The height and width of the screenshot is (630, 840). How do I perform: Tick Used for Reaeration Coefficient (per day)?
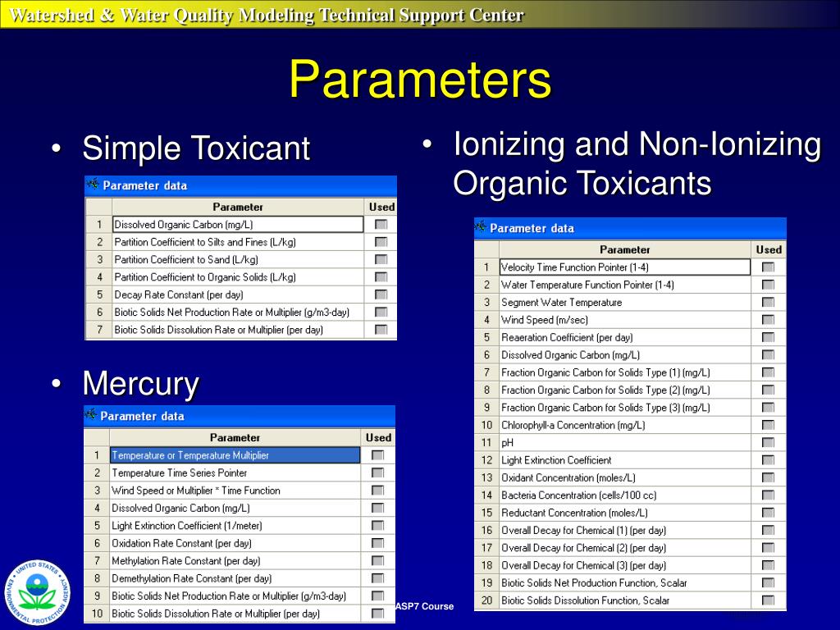point(768,337)
